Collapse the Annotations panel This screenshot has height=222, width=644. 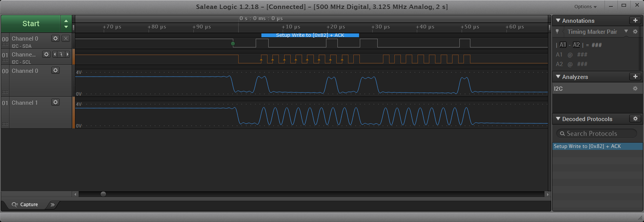(558, 20)
